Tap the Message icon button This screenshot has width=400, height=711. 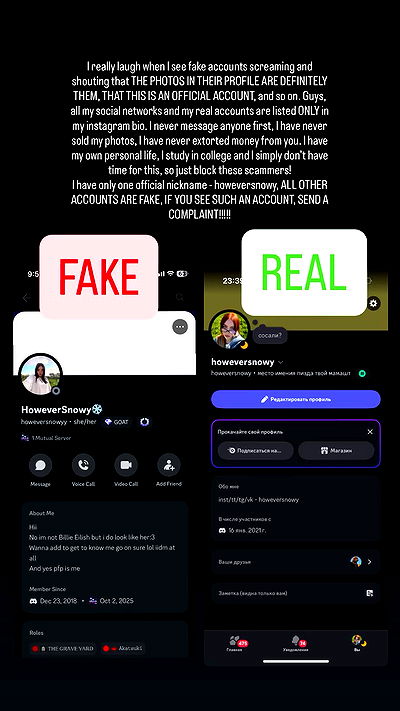(x=40, y=465)
